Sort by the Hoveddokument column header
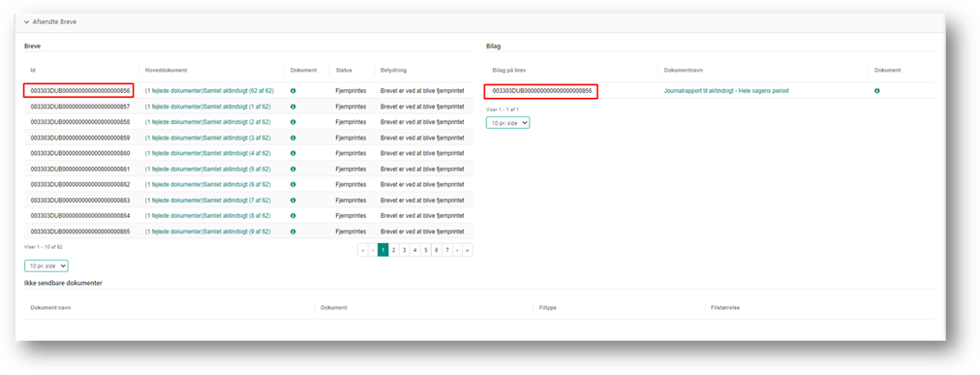The height and width of the screenshot is (375, 980). coord(167,70)
